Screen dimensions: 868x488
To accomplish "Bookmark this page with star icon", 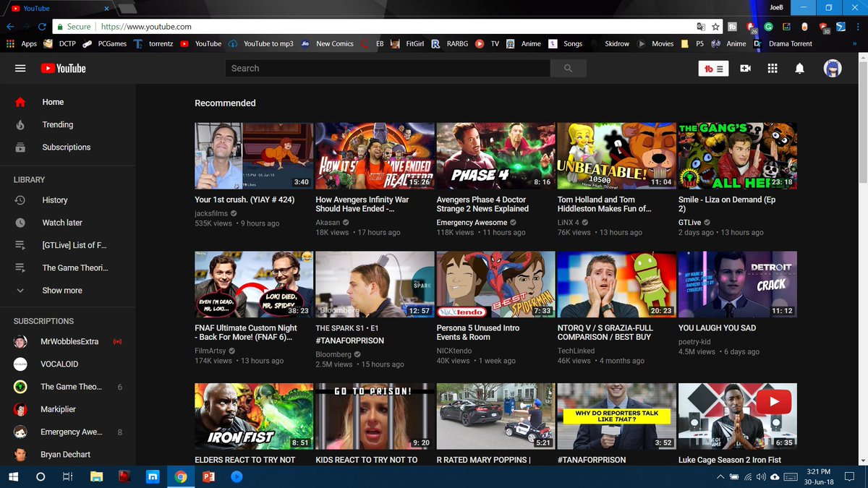I will pyautogui.click(x=715, y=27).
